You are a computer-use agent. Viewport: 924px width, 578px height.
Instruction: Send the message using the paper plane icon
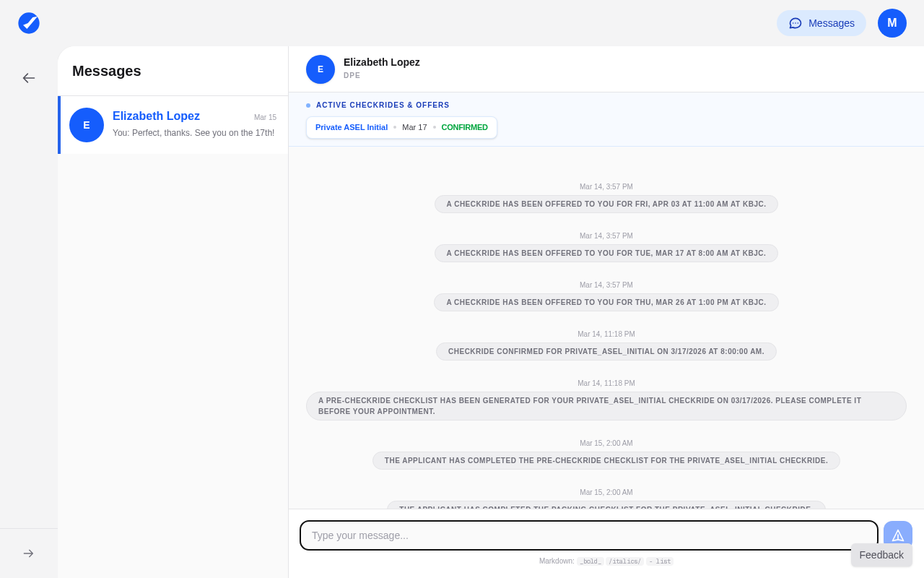pyautogui.click(x=898, y=535)
